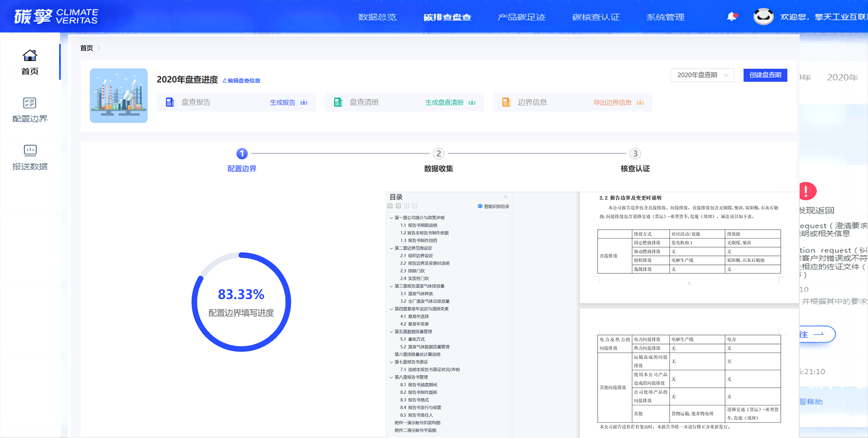Open the 配置边界 sidebar icon
868x438 pixels.
30,103
